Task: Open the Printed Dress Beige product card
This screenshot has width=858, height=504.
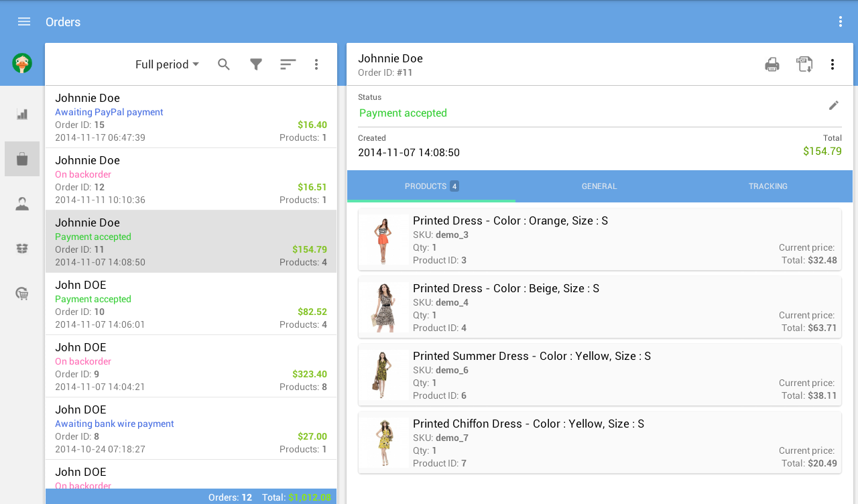Action: click(600, 307)
